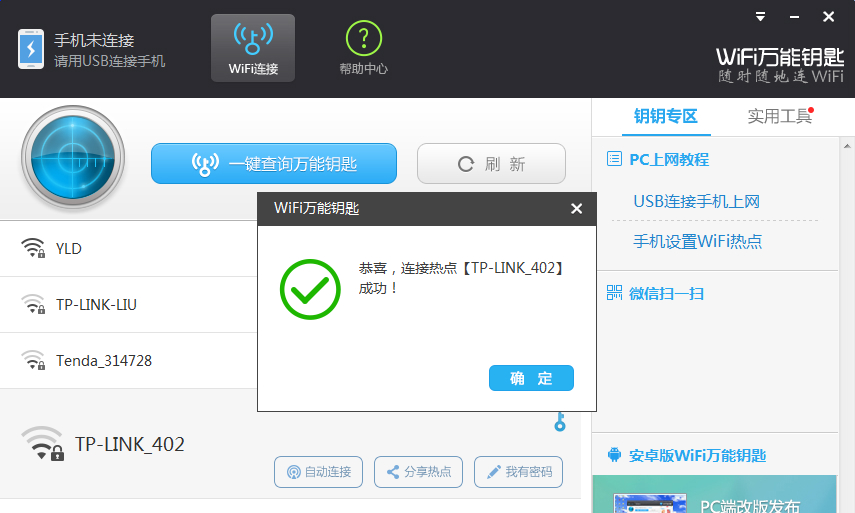
Task: Switch to the 钥钥专区 tab
Action: click(666, 116)
